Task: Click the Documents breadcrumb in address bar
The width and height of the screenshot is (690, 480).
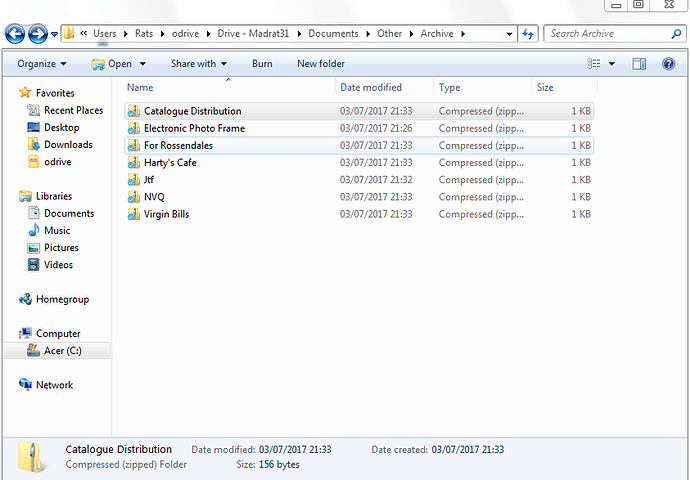Action: pyautogui.click(x=333, y=34)
